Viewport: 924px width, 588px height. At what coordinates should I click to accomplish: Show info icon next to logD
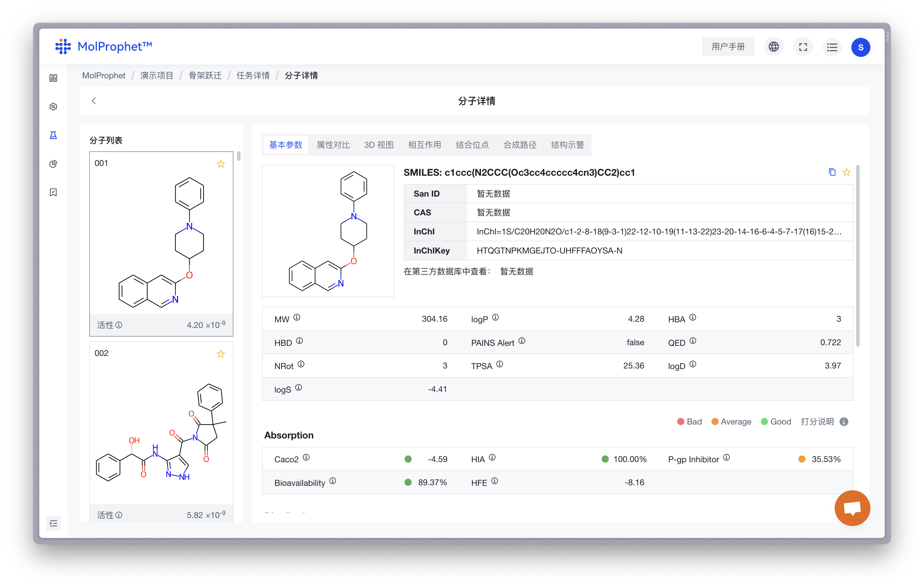[692, 365]
